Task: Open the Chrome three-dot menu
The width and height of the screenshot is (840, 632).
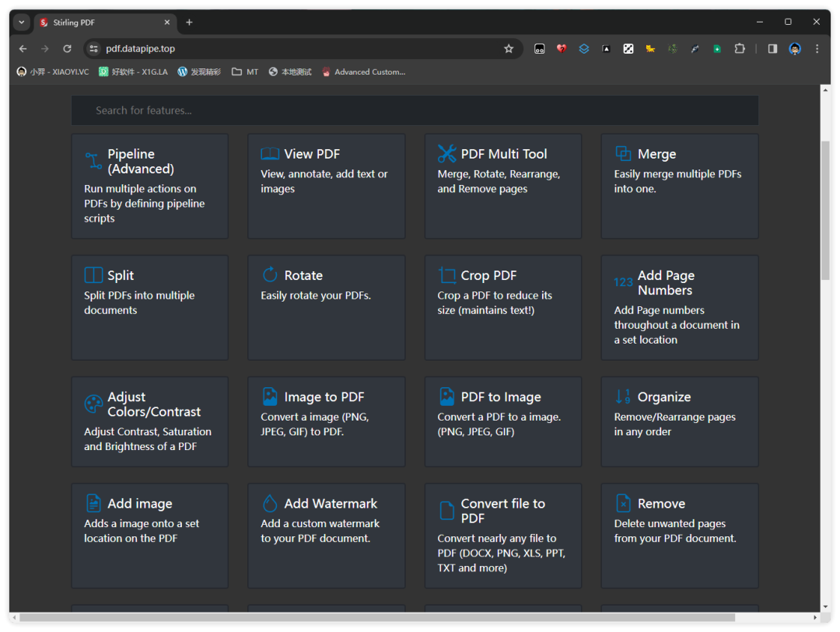Action: click(x=817, y=48)
